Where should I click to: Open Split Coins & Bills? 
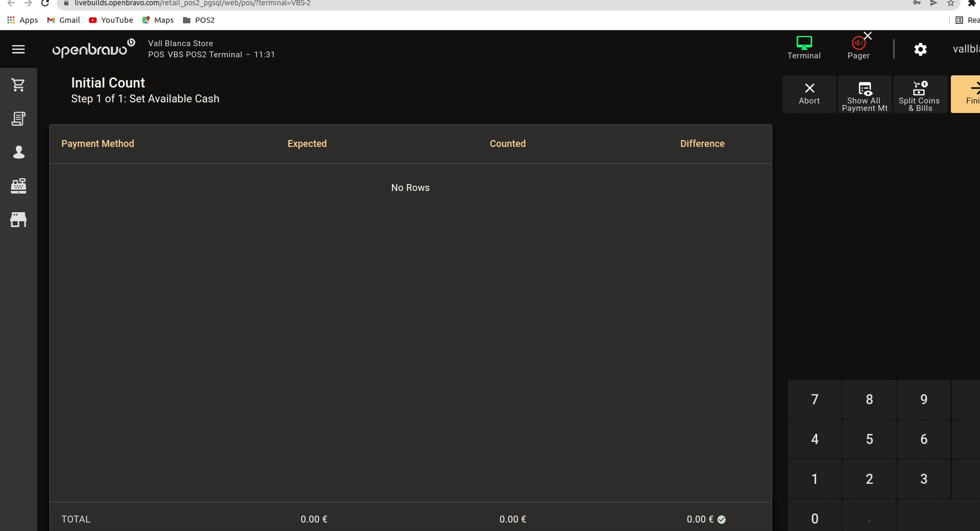pyautogui.click(x=919, y=94)
